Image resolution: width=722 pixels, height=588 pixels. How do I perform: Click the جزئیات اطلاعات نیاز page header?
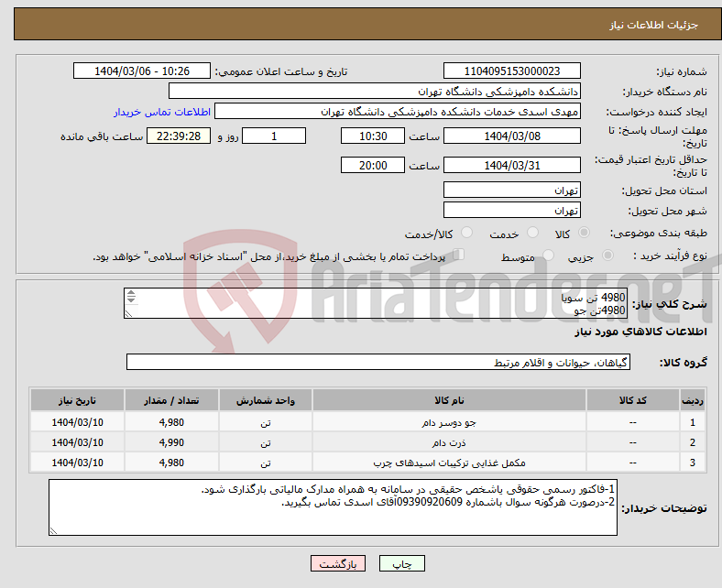click(x=654, y=25)
